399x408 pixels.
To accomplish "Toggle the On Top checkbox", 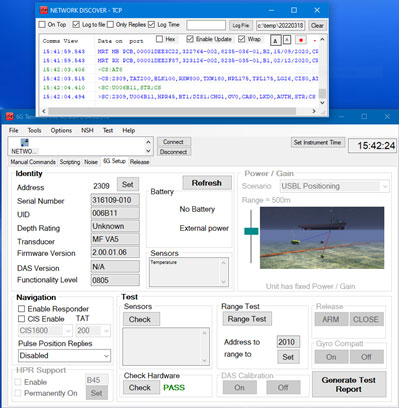I will (x=42, y=24).
